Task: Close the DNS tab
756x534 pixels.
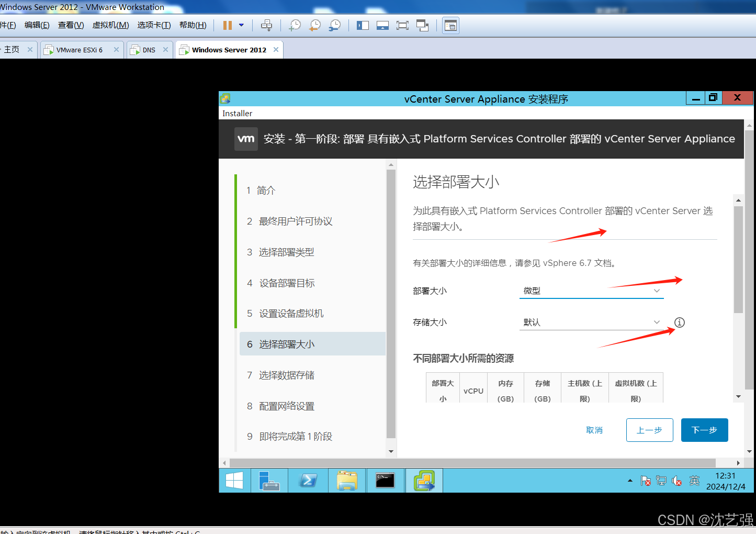Action: pos(165,50)
